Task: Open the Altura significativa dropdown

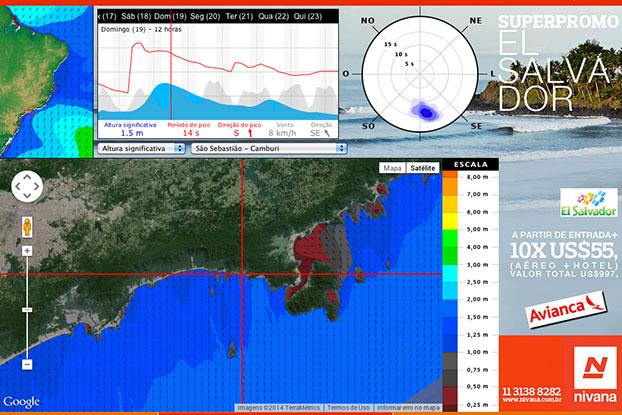Action: [141, 148]
